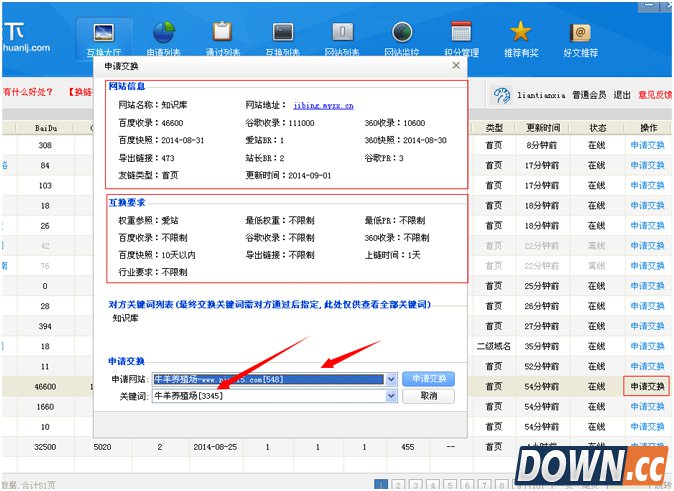The width and height of the screenshot is (674, 491).
Task: Open the 推荐有奖 star icon
Action: point(521,40)
